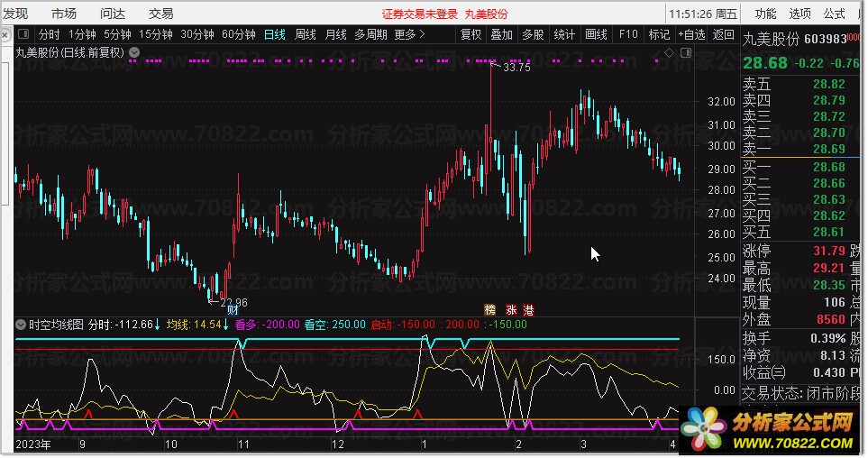Click the round close button left of the period toolbar
Screen dimensions: 868x458
coord(5,35)
